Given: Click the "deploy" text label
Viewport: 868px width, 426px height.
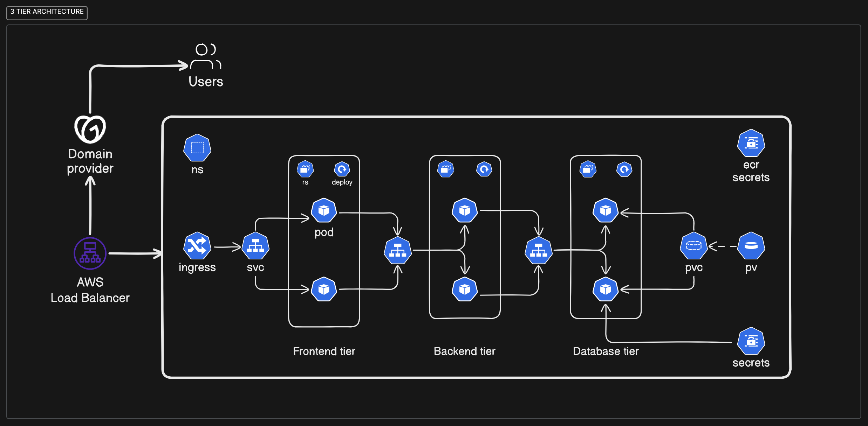Looking at the screenshot, I should coord(342,182).
